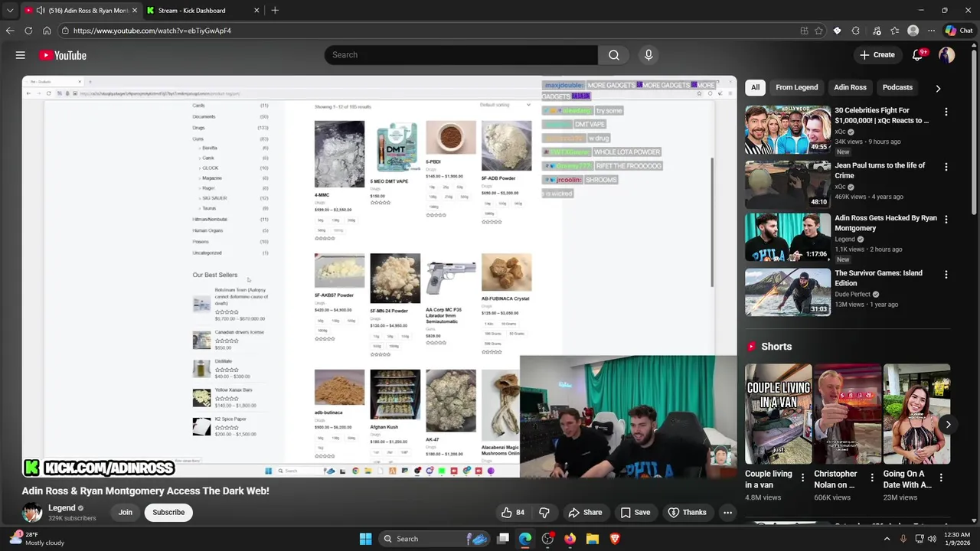Join the Legend channel membership
Screen dimensions: 980x551
(x=126, y=513)
